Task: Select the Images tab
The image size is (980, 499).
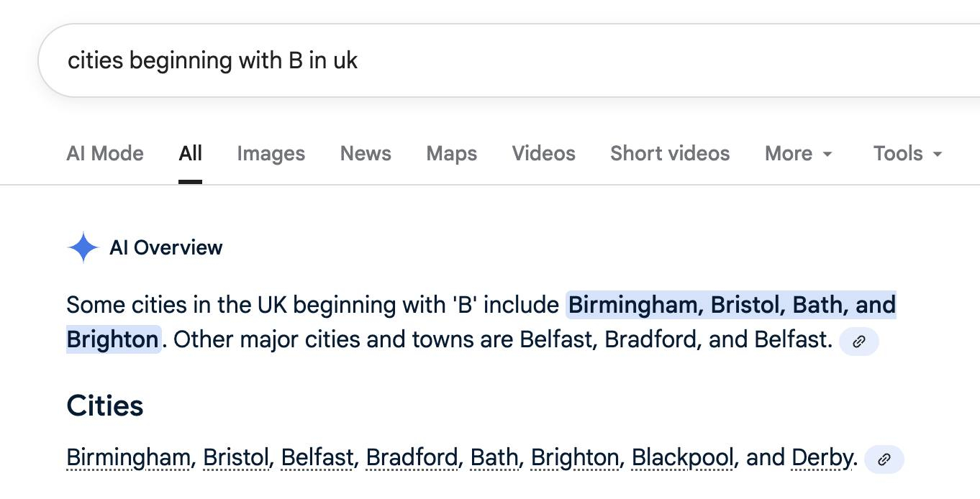Action: pos(271,153)
